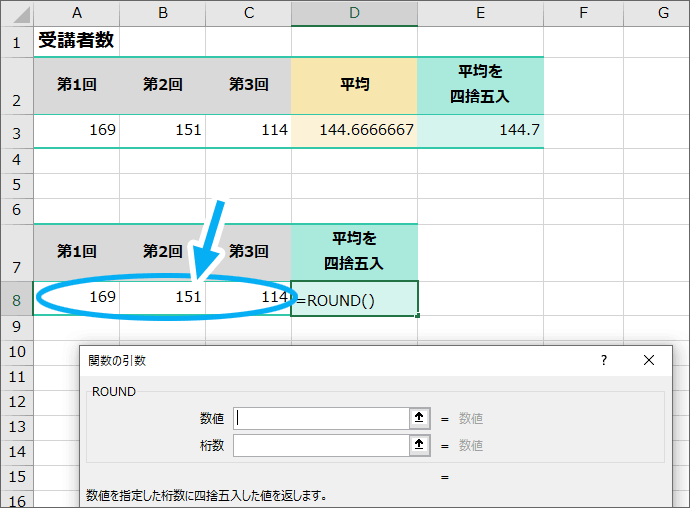Click cell B3 containing 151
Viewport: 690px width, 508px height.
tap(162, 131)
